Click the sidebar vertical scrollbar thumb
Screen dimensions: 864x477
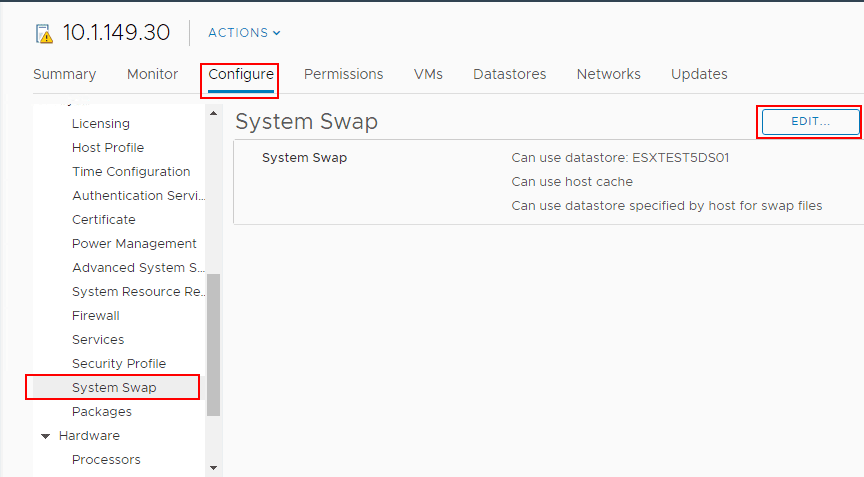click(213, 345)
